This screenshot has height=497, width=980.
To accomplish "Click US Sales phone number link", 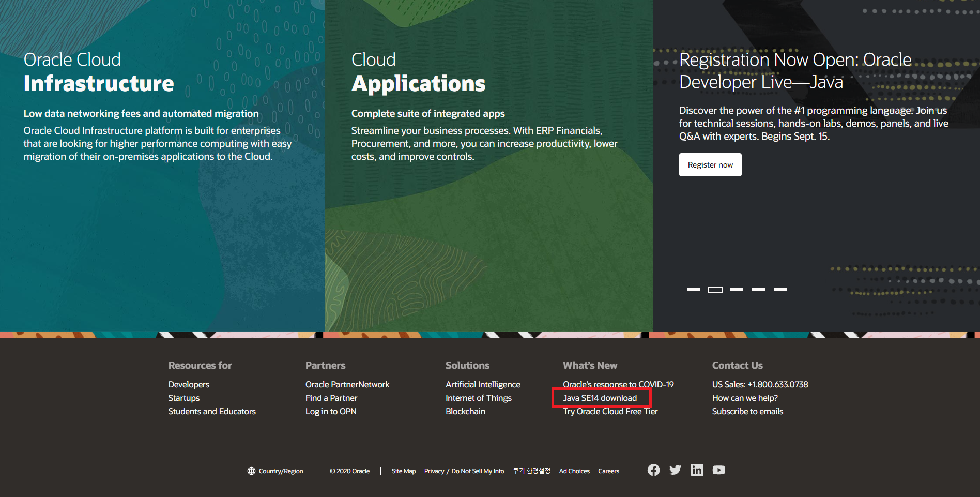I will pos(760,384).
